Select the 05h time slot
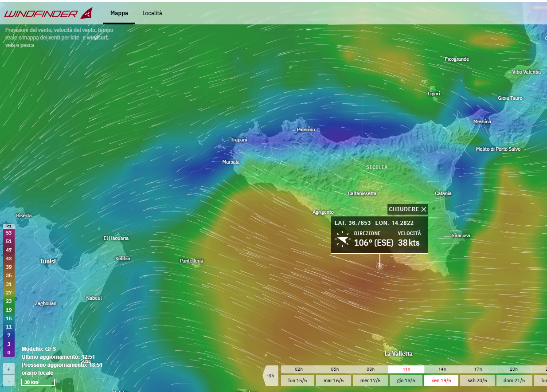 pyautogui.click(x=335, y=369)
